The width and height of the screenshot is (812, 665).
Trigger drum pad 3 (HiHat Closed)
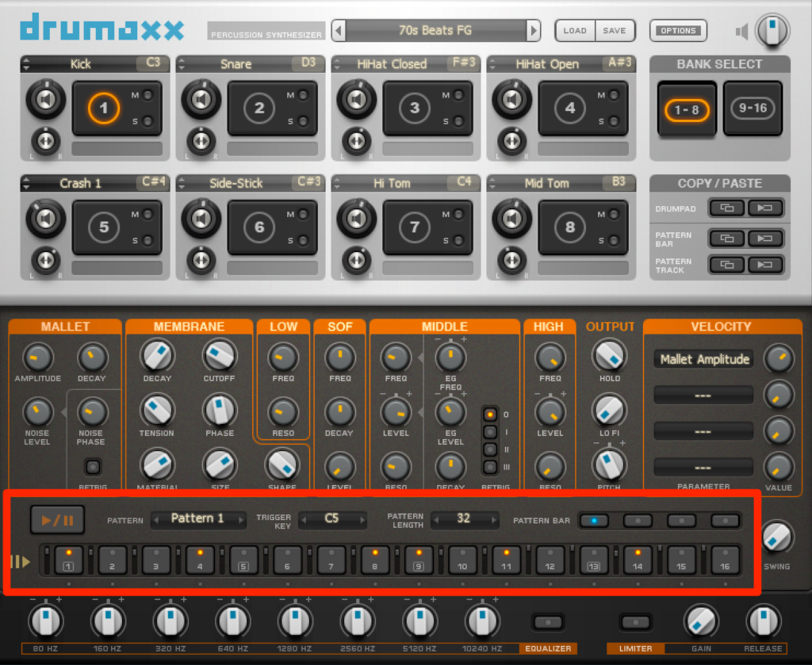pos(414,108)
